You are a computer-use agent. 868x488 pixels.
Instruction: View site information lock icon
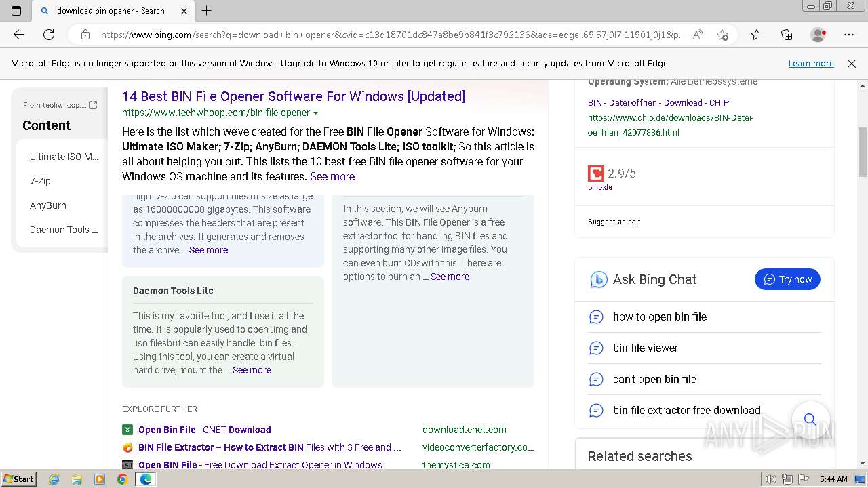(85, 35)
